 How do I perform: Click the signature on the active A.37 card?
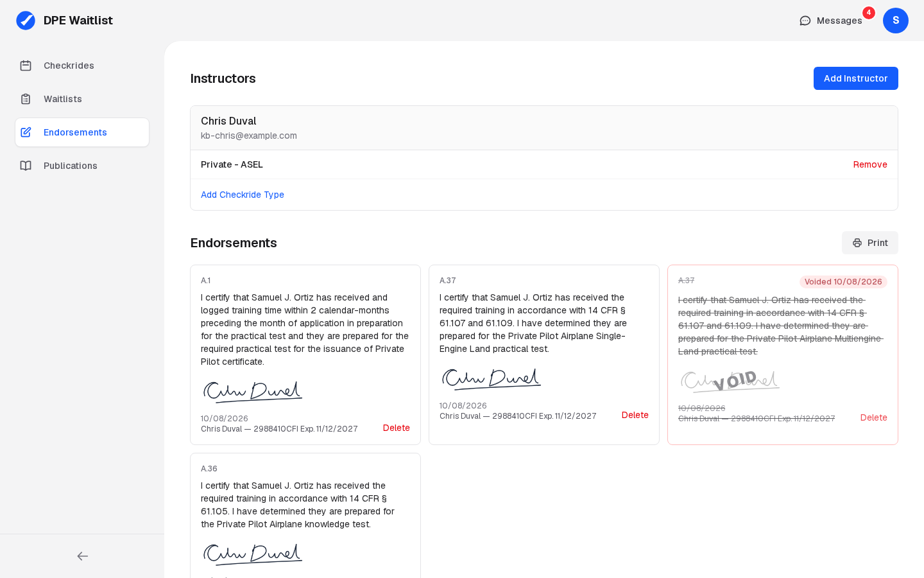pyautogui.click(x=491, y=378)
